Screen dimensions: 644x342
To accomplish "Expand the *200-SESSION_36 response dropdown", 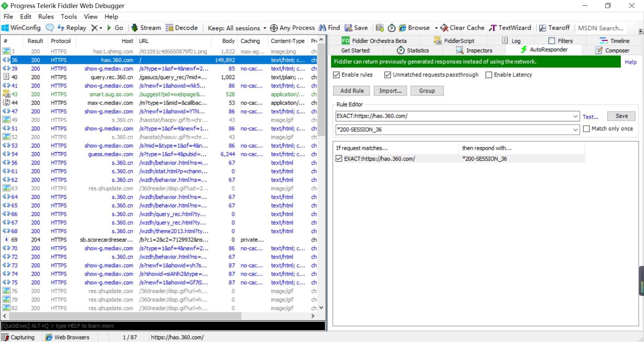I will coord(575,130).
